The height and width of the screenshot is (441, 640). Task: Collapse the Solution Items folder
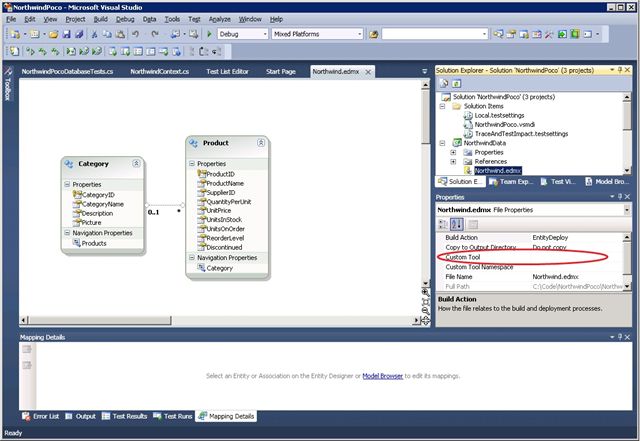click(x=442, y=106)
